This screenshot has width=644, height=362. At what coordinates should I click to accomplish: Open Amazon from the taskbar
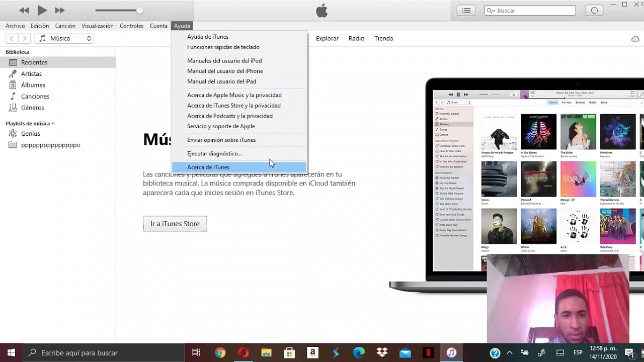coord(312,352)
